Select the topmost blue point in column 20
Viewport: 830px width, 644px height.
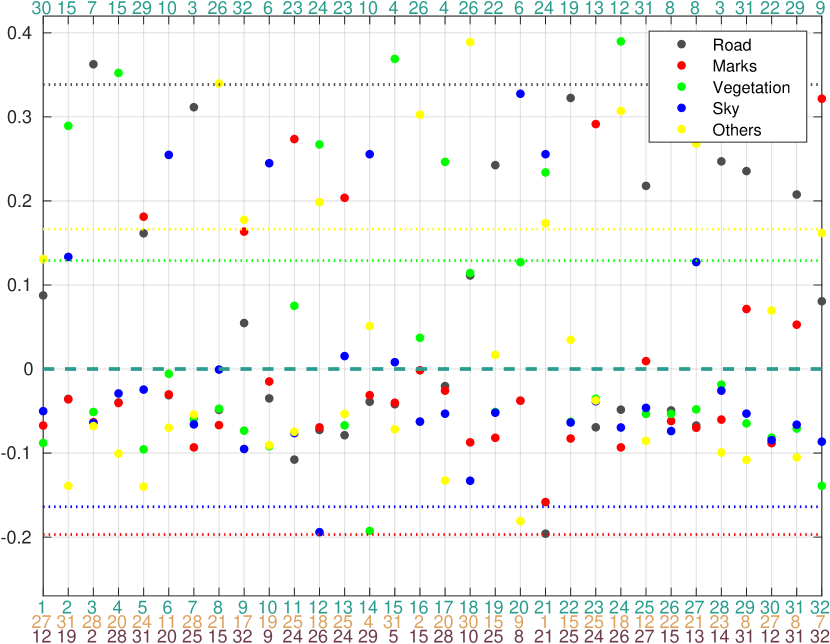(x=520, y=94)
